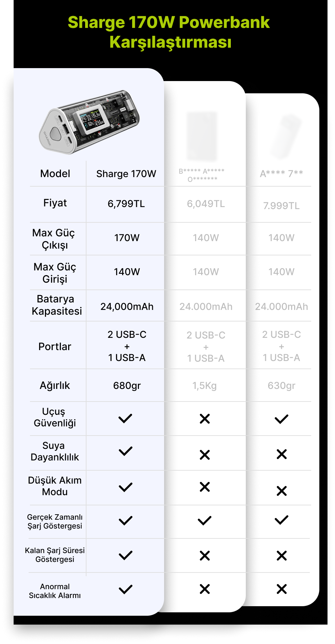Viewport: 335px width, 644px height.
Task: Click 6,049TL column checkmark for Gerçek Zamanlı Şarj Göstergesi
Action: click(205, 520)
